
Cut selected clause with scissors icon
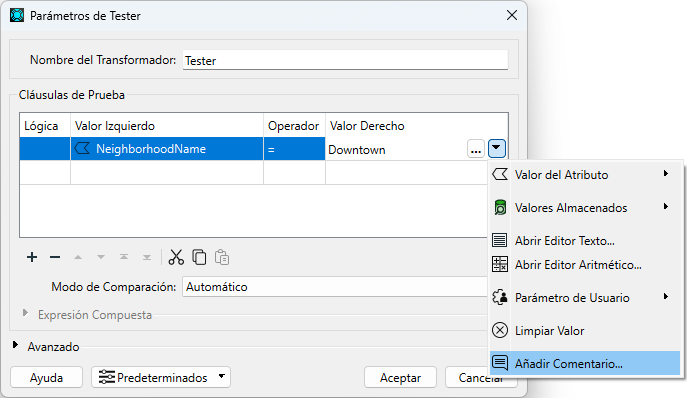coord(176,257)
